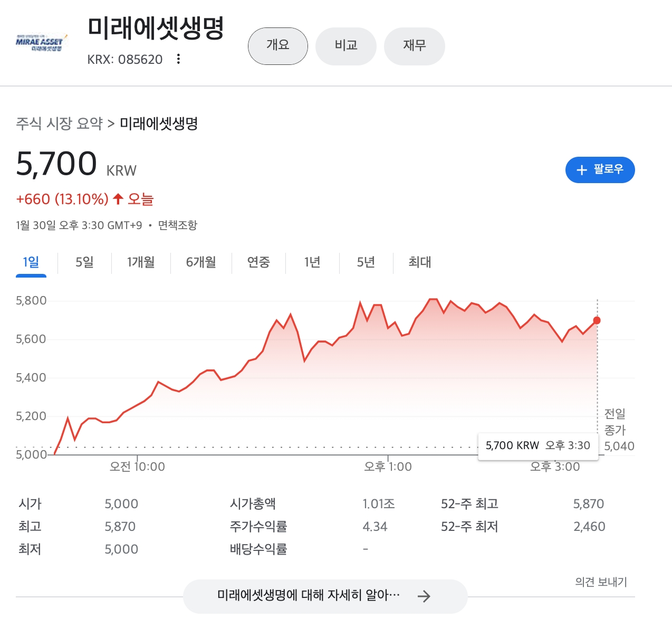Click the 최저 label in stats table

pos(30,549)
